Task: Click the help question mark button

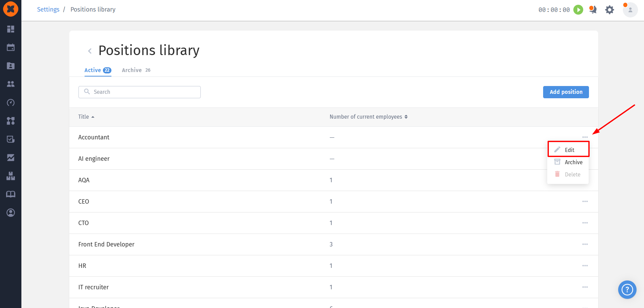Action: 627,290
